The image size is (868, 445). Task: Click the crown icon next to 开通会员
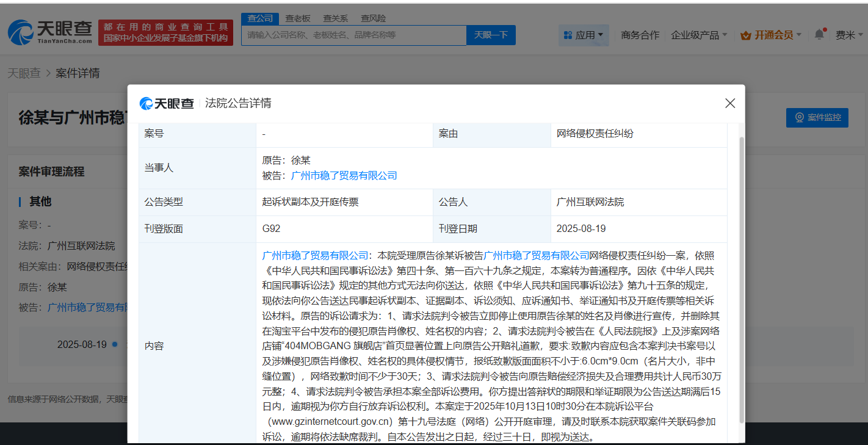point(746,35)
